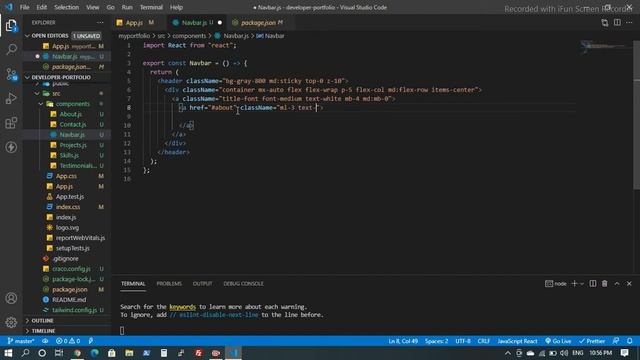Screen dimensions: 640x360
Task: Open tailwind.config.js in the file tree
Action: tap(76, 310)
